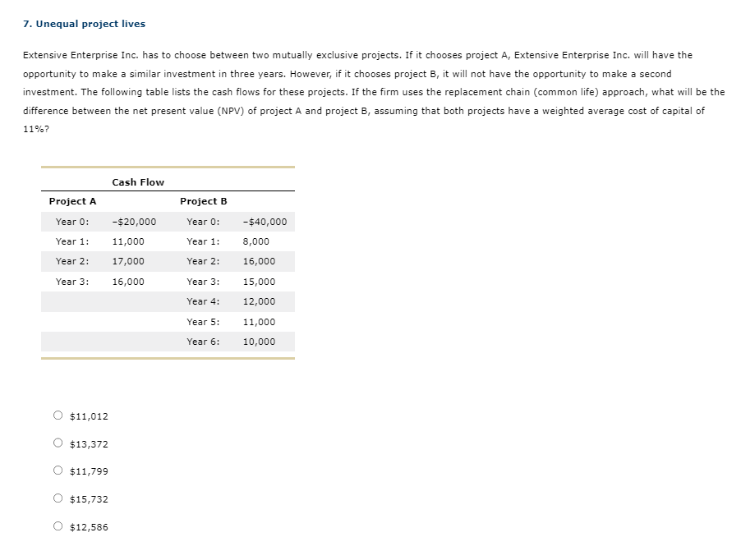The image size is (741, 560).
Task: Click Project A Year 1 value 11,000
Action: pyautogui.click(x=128, y=241)
